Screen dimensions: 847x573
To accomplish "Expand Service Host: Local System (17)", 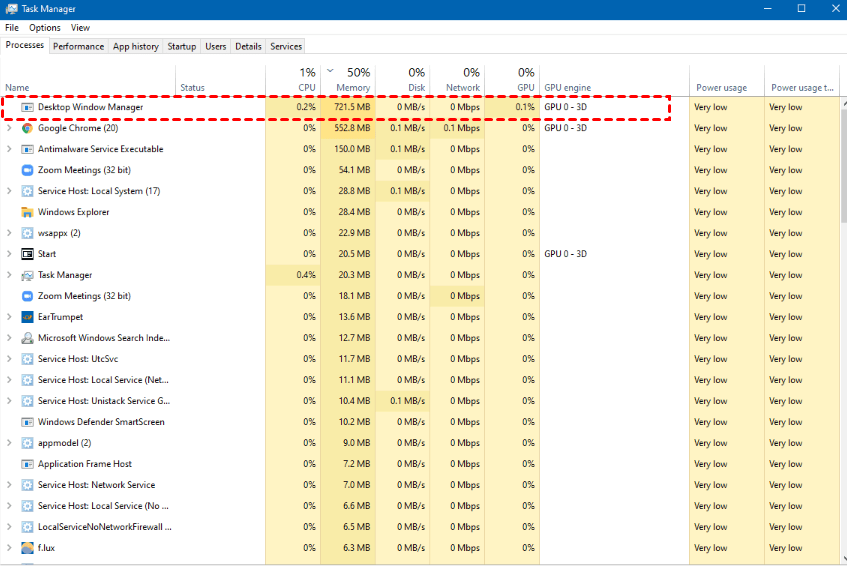I will 9,191.
